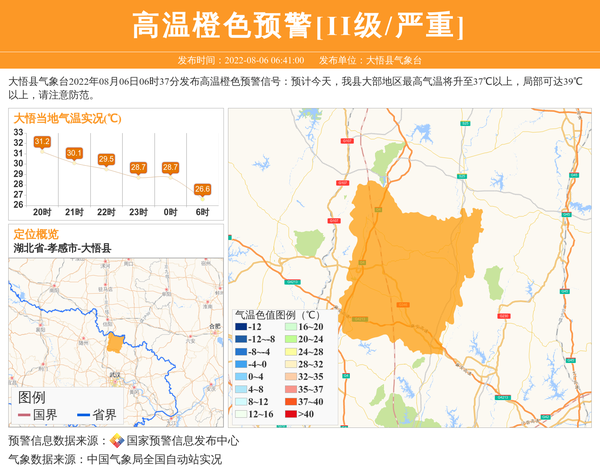Click the -12 dark blue legend swatch
Image resolution: width=600 pixels, height=471 pixels.
pos(241,327)
